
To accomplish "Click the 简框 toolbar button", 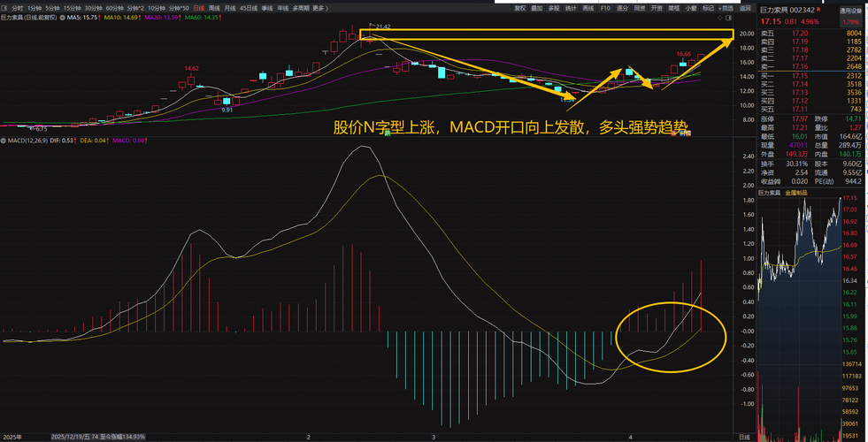I will (x=673, y=8).
